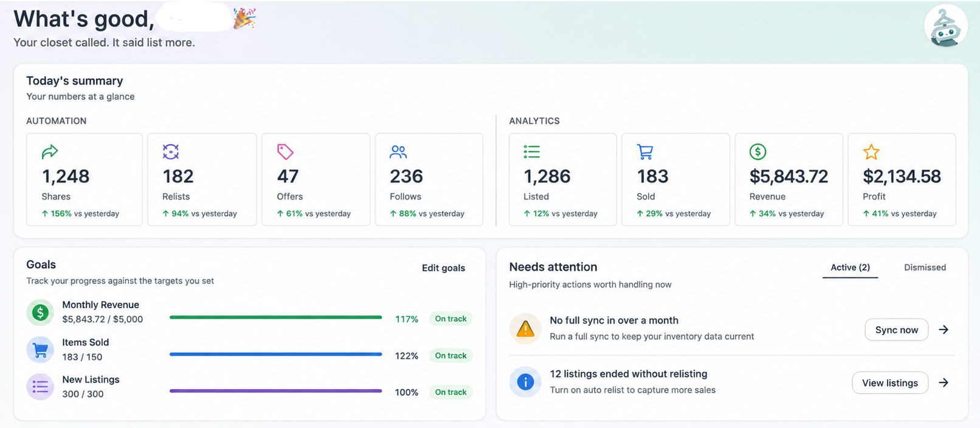Click the 183 / 150 goal text

tap(82, 357)
